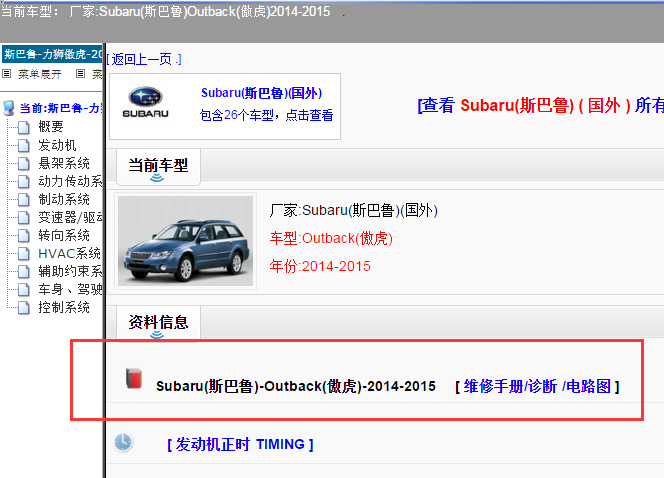Open 维修手册/诊断/电路图 link
This screenshot has width=664, height=478.
[537, 386]
